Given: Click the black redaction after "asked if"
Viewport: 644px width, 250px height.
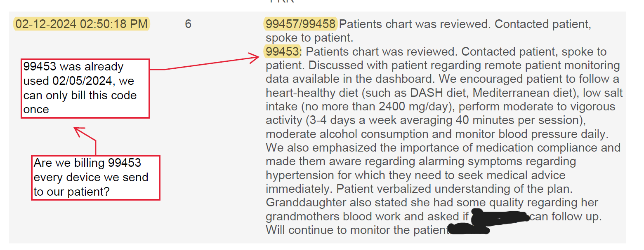Looking at the screenshot, I should [500, 216].
